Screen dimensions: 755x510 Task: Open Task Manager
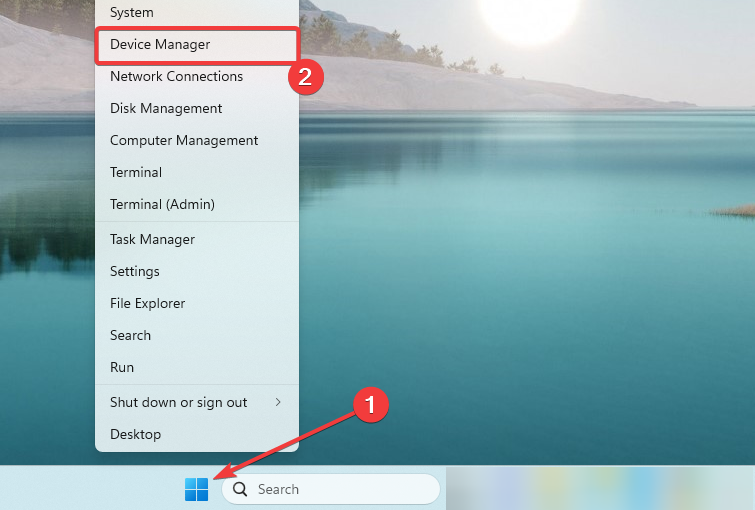click(197, 239)
